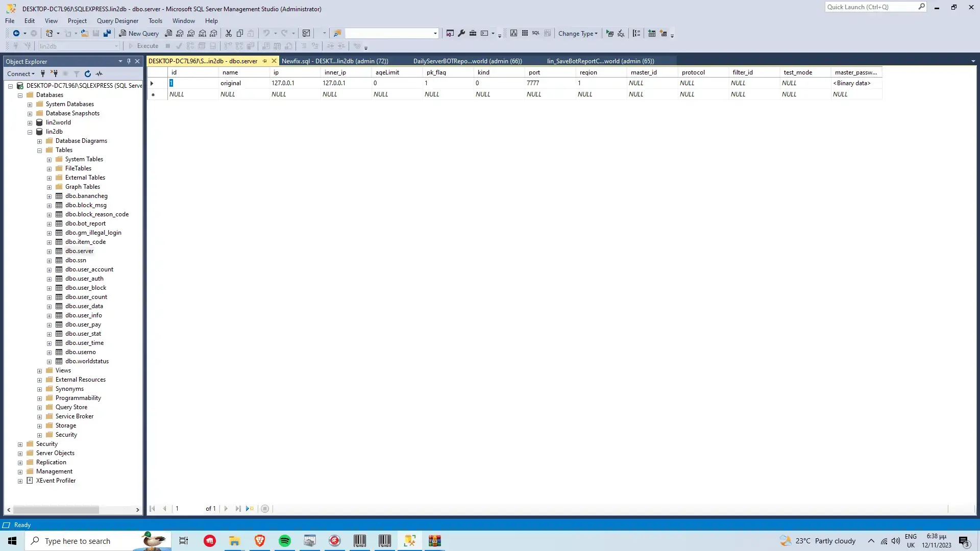The height and width of the screenshot is (551, 980).
Task: Open the Toolbox briefcase icon
Action: [473, 33]
